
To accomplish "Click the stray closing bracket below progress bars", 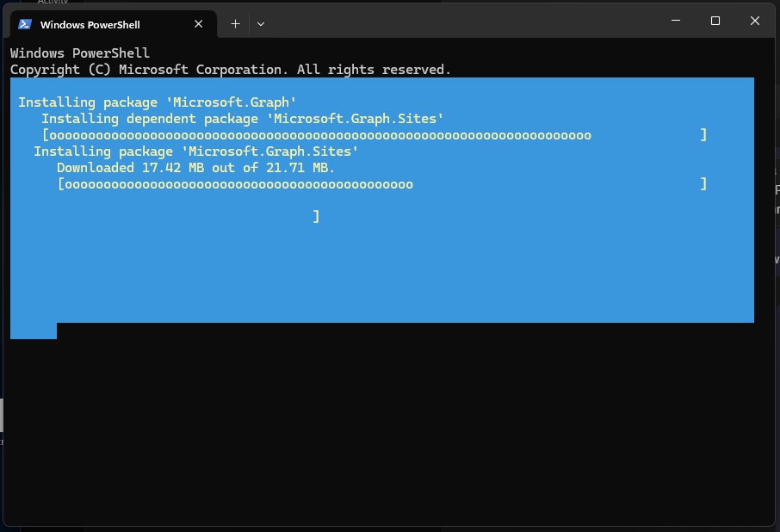I will pyautogui.click(x=316, y=217).
